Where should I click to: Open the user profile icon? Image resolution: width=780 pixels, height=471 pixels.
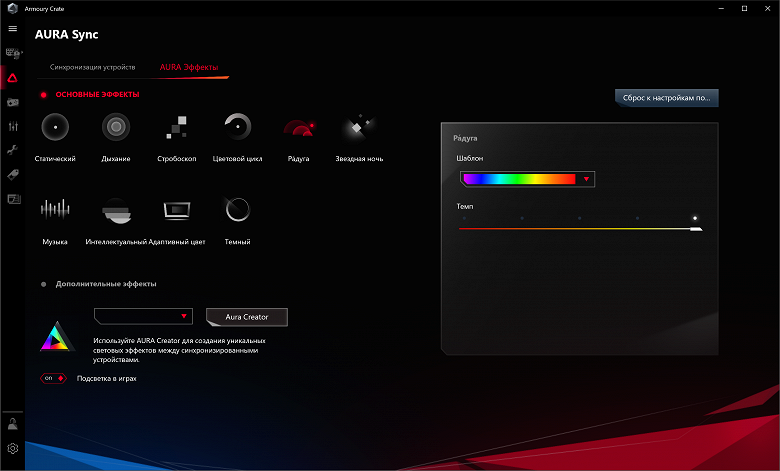[x=13, y=424]
